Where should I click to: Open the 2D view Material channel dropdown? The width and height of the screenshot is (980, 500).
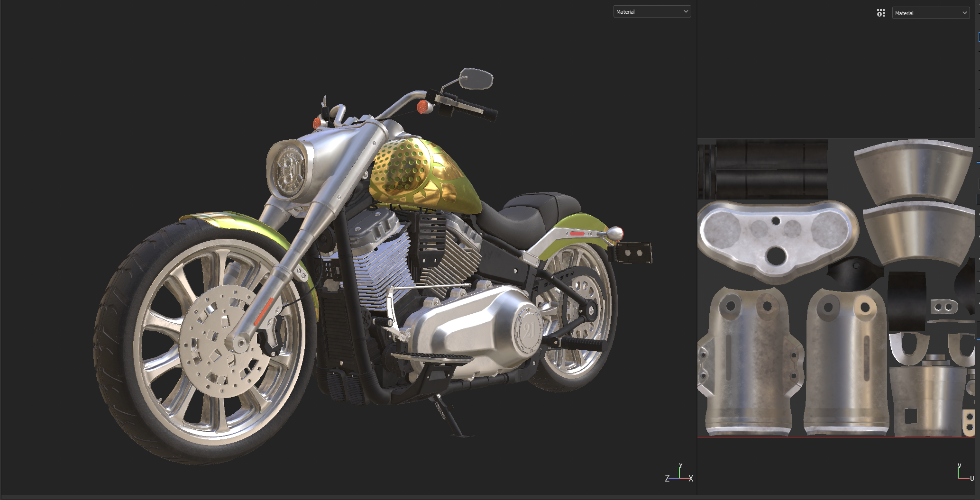tap(931, 13)
